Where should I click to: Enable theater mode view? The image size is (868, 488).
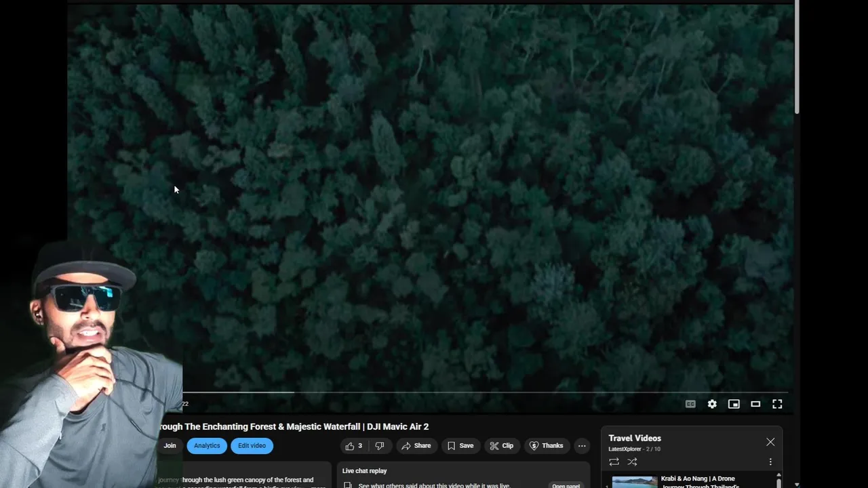[x=755, y=404]
